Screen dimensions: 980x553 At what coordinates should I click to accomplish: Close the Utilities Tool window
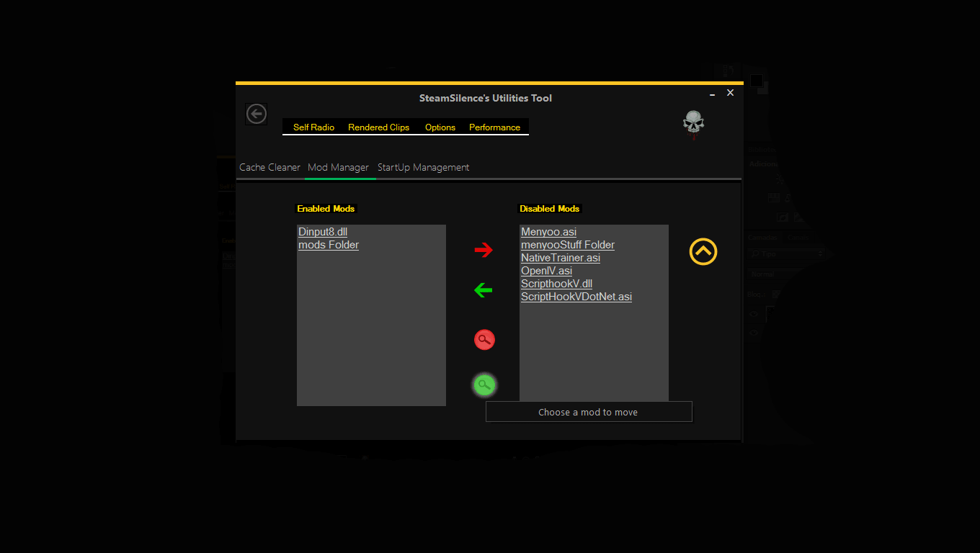730,93
